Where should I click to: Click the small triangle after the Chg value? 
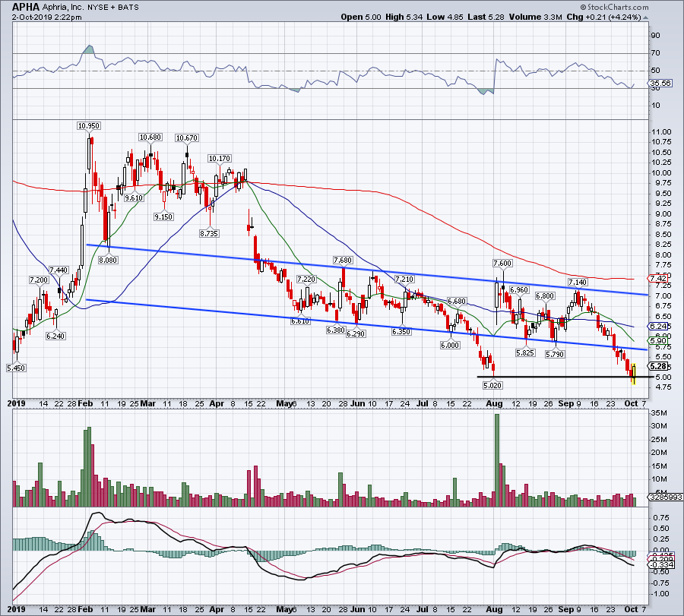point(645,18)
